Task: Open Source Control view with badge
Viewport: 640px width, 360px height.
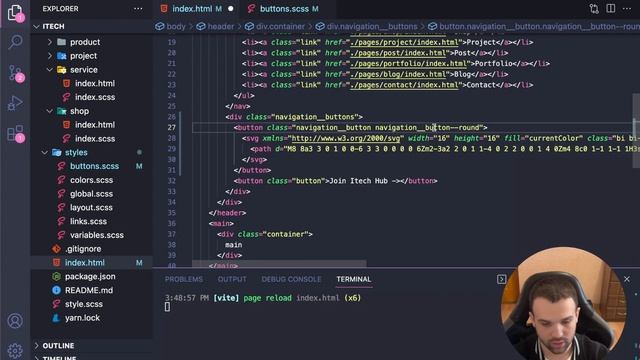Action: point(16,73)
